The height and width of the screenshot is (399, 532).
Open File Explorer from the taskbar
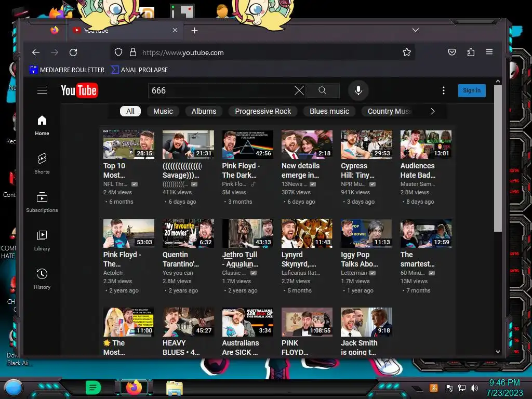[x=175, y=388]
